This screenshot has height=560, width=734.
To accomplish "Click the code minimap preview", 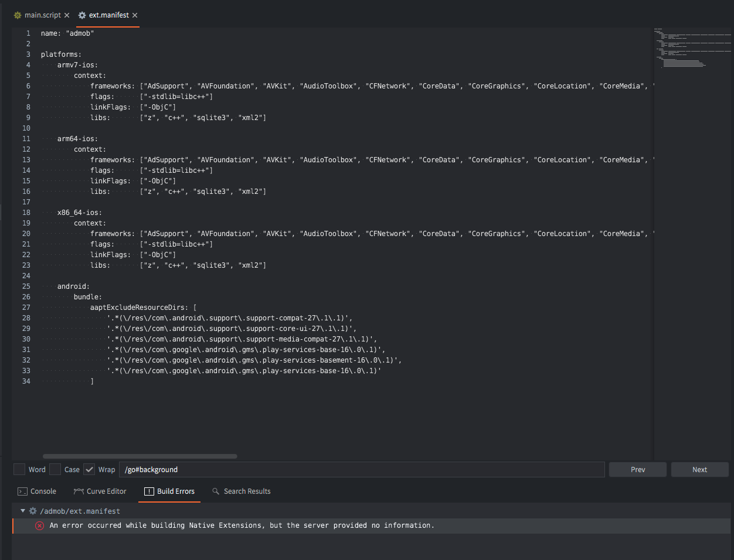I will click(693, 48).
